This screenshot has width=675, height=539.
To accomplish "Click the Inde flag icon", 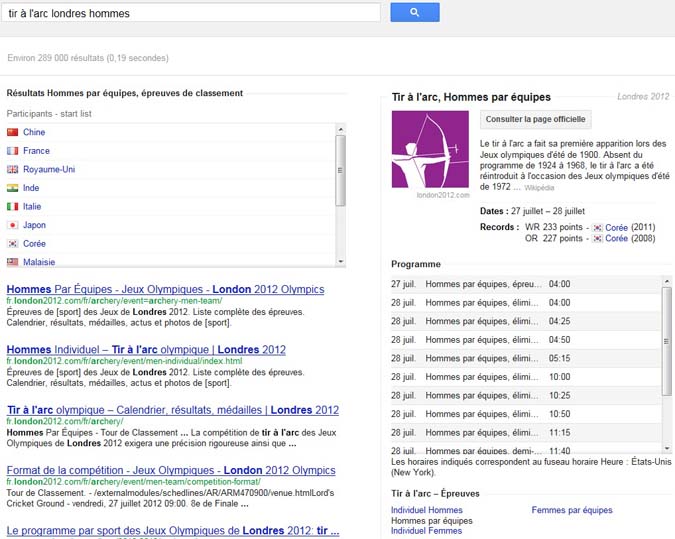I will (13, 188).
